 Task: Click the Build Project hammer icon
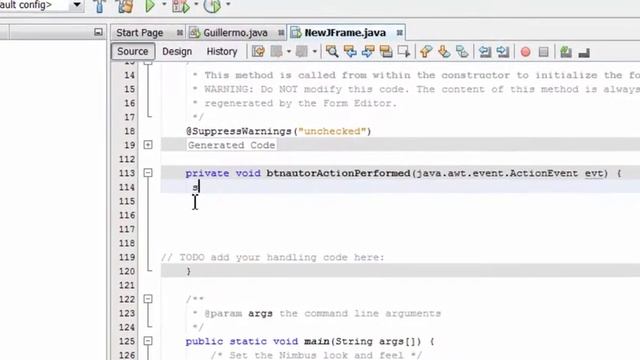99,6
